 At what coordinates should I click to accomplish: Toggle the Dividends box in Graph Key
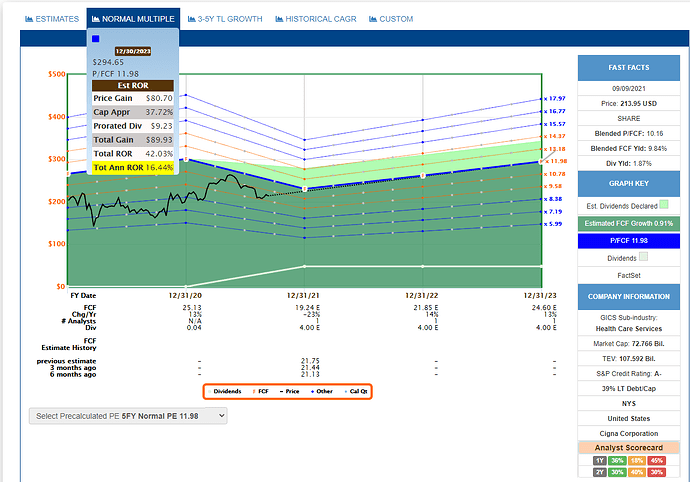643,257
